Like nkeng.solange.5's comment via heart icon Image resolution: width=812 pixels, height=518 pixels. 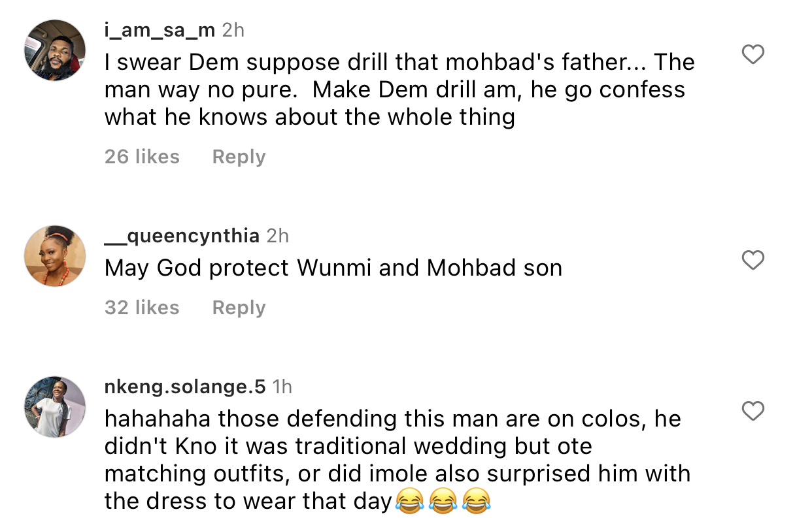pos(753,412)
